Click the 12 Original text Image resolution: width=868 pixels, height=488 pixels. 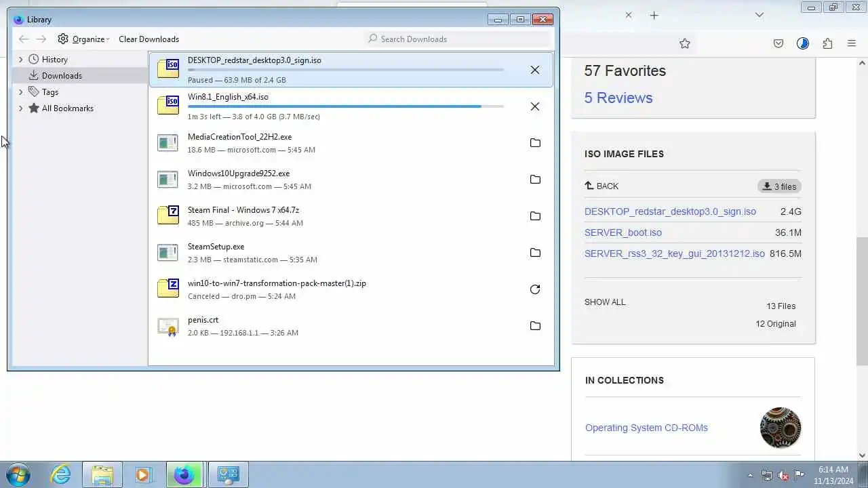(776, 324)
